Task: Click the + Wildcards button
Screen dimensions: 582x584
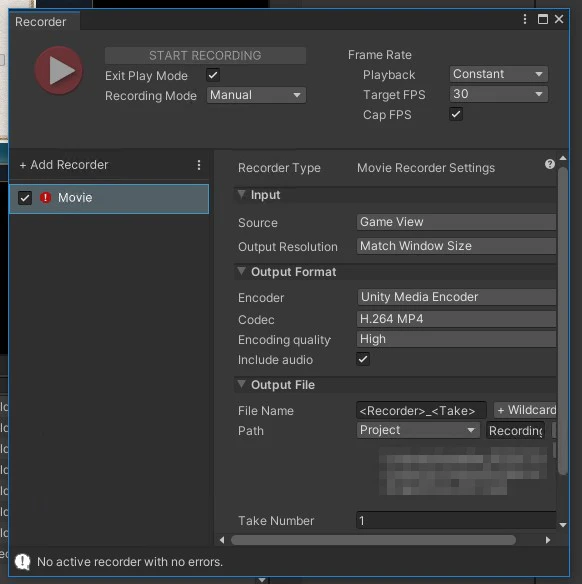Action: tap(525, 410)
